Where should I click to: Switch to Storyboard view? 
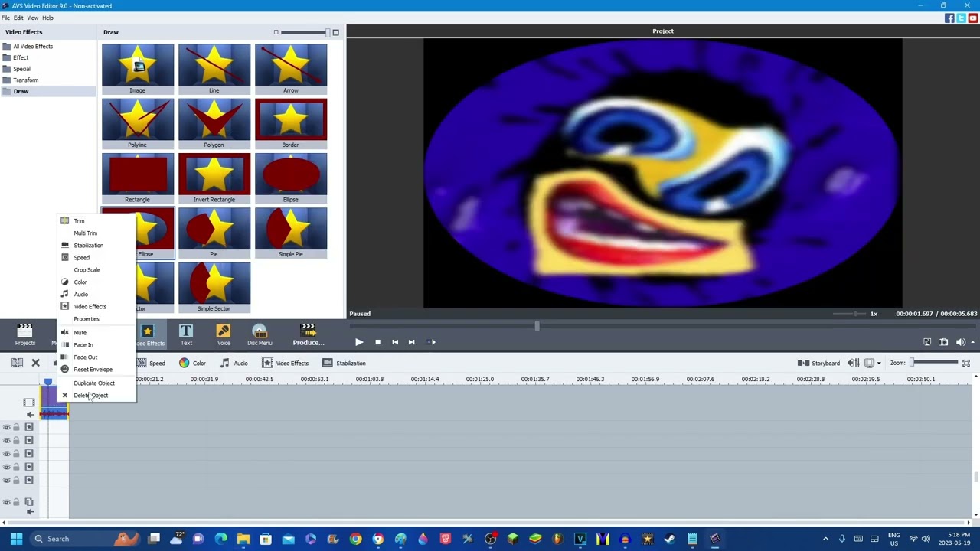(819, 363)
